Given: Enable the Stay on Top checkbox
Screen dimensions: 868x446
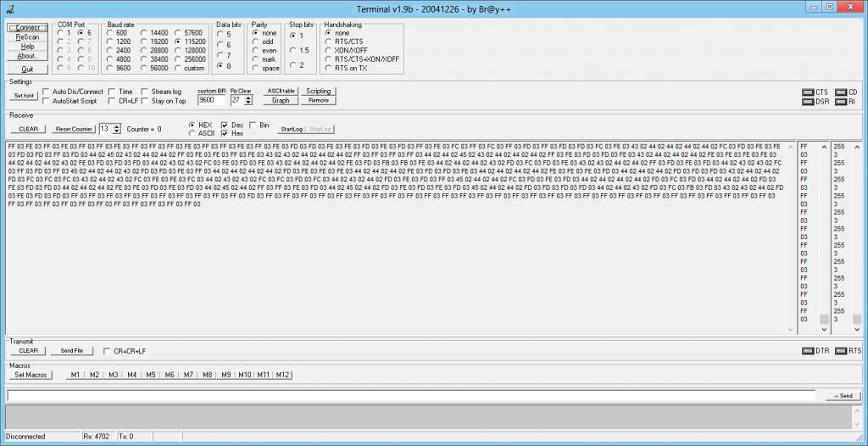Looking at the screenshot, I should click(x=146, y=101).
